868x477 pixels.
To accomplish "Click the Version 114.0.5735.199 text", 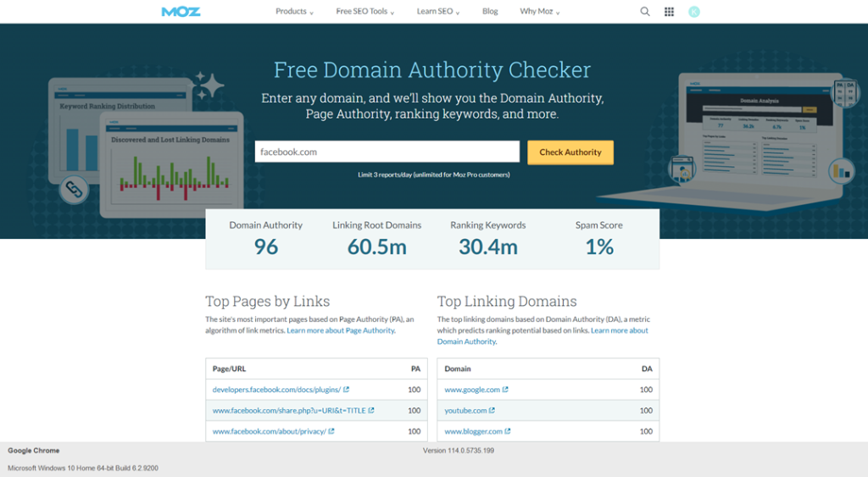I will 459,451.
